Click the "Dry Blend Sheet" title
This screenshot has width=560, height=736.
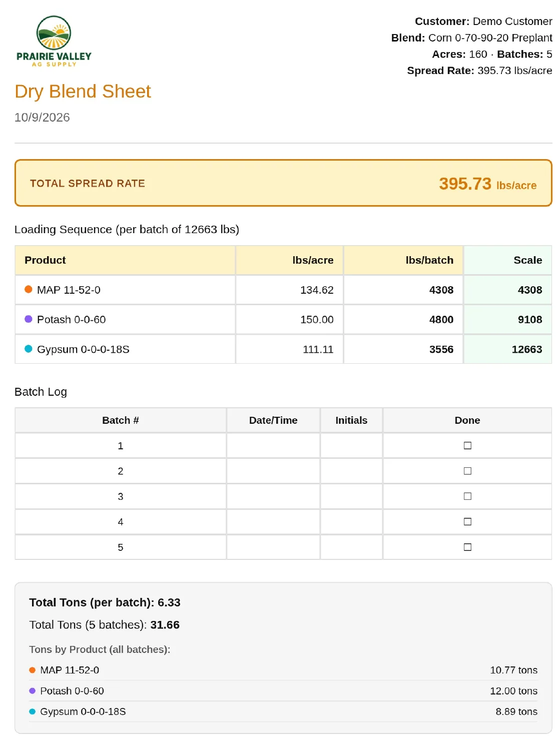pos(83,92)
